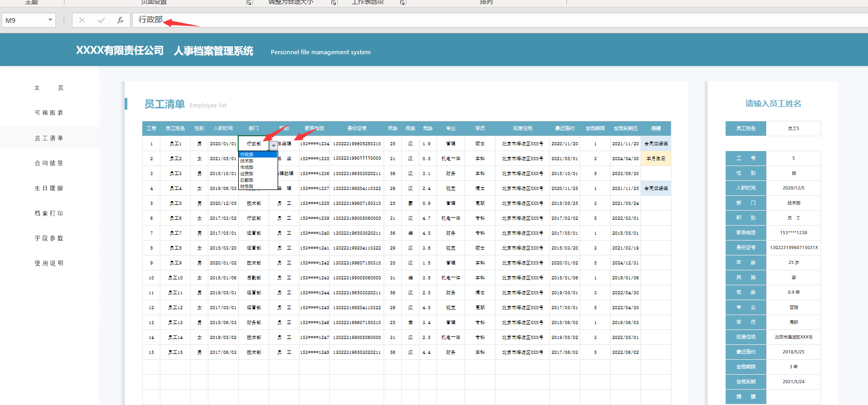
Task: Click detail panel 学历 label
Action: point(746,322)
